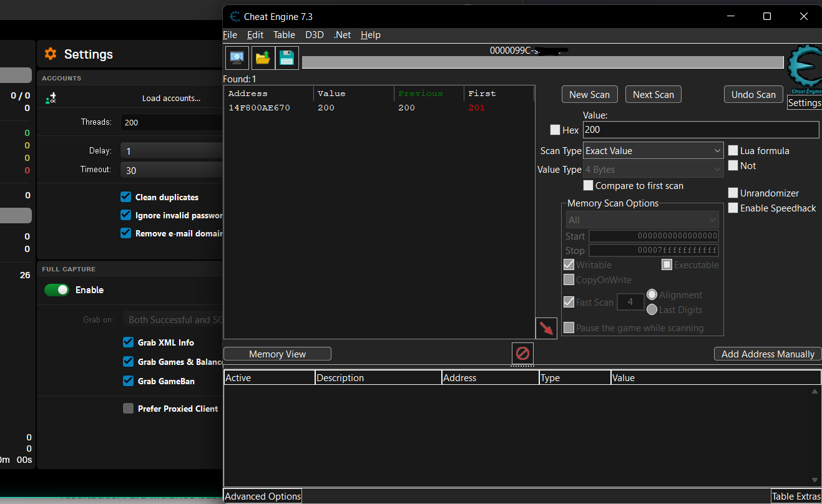Image resolution: width=822 pixels, height=504 pixels.
Task: Open Advanced Options
Action: pos(263,496)
